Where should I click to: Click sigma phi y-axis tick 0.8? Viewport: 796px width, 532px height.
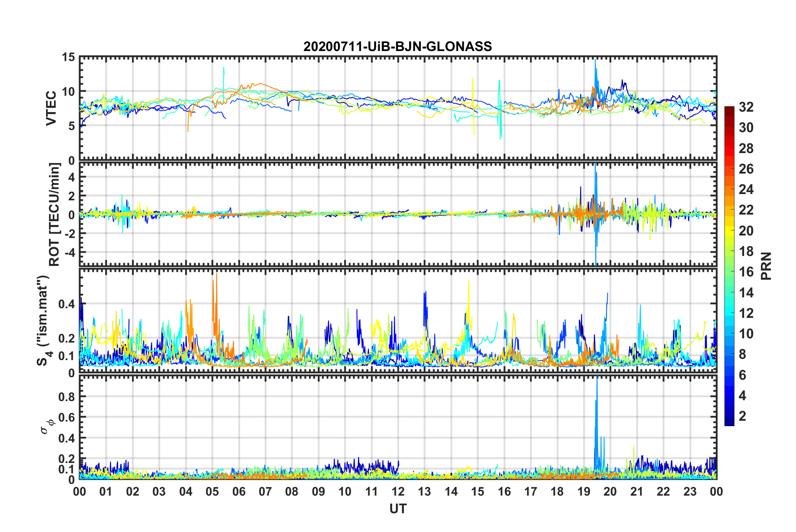tap(67, 396)
